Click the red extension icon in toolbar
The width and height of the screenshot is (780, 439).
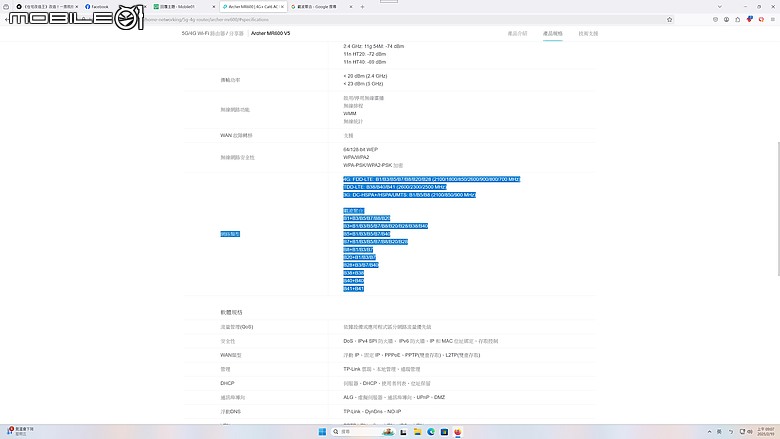[761, 19]
